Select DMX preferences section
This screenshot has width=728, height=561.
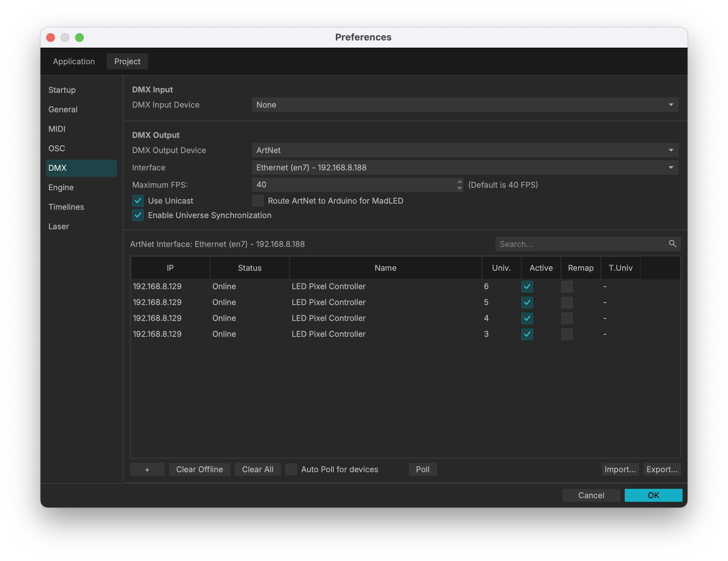pyautogui.click(x=82, y=168)
